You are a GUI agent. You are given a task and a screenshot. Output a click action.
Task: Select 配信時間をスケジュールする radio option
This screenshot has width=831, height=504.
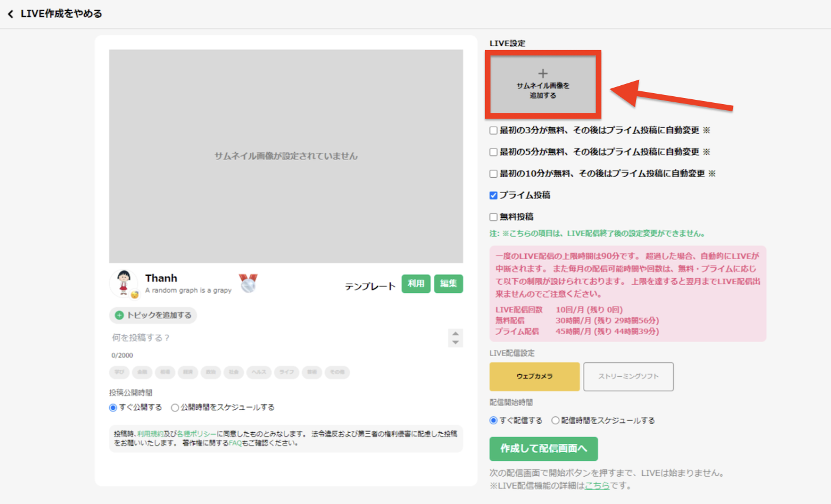(x=555, y=421)
